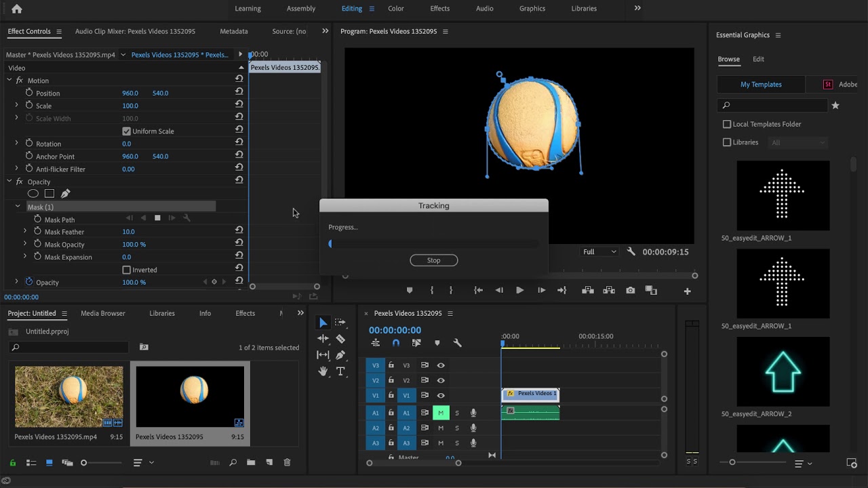
Task: Show favorite templates with the star icon
Action: click(x=835, y=105)
